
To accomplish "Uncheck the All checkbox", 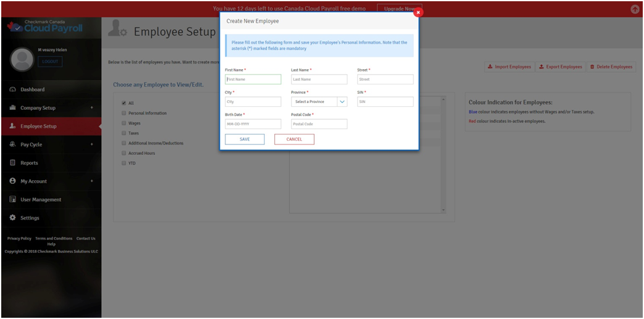I will (124, 103).
